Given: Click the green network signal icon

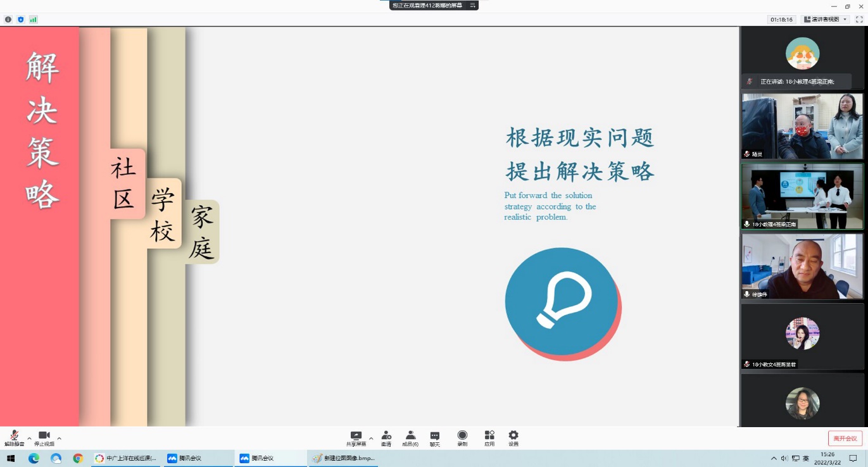Looking at the screenshot, I should click(33, 20).
